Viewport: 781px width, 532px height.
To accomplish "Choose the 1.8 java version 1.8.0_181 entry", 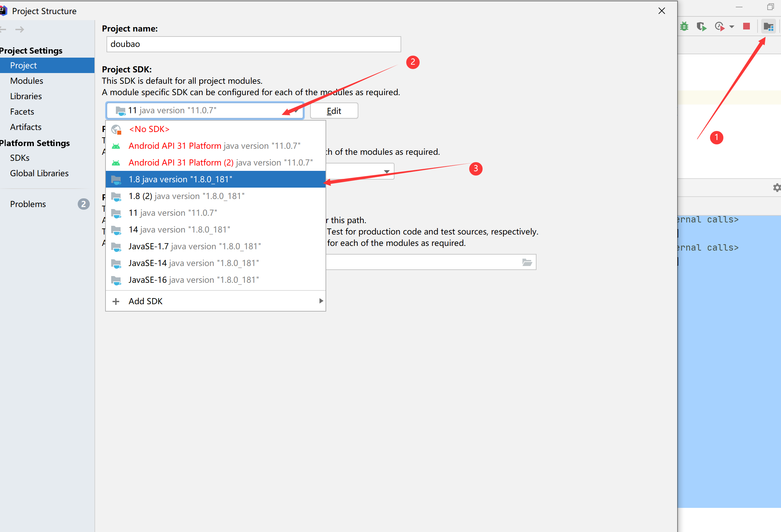I will point(180,179).
